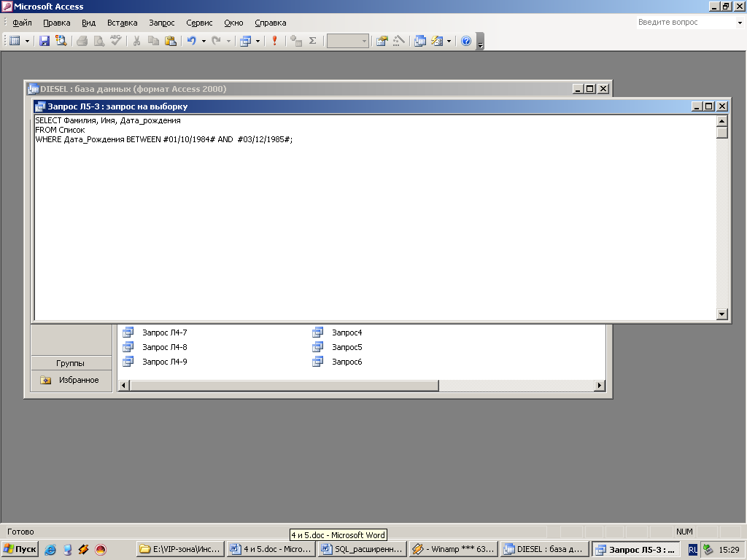The image size is (747, 560).
Task: Open the Undo history dropdown arrow
Action: pyautogui.click(x=204, y=41)
